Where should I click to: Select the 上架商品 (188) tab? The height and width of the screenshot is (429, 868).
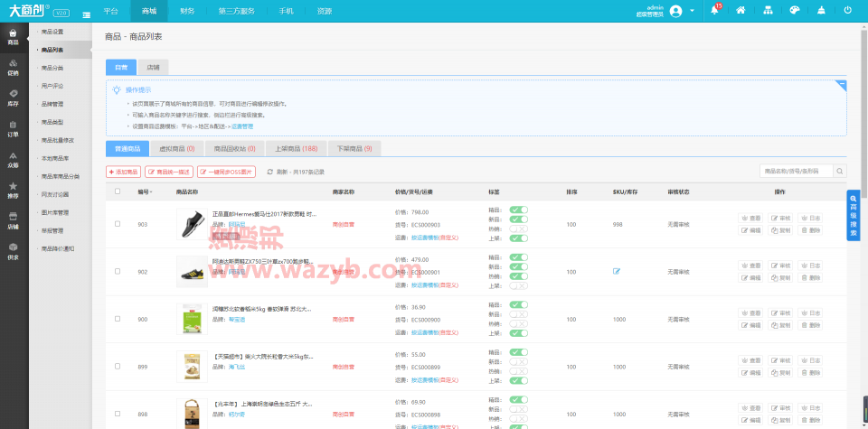tap(297, 149)
